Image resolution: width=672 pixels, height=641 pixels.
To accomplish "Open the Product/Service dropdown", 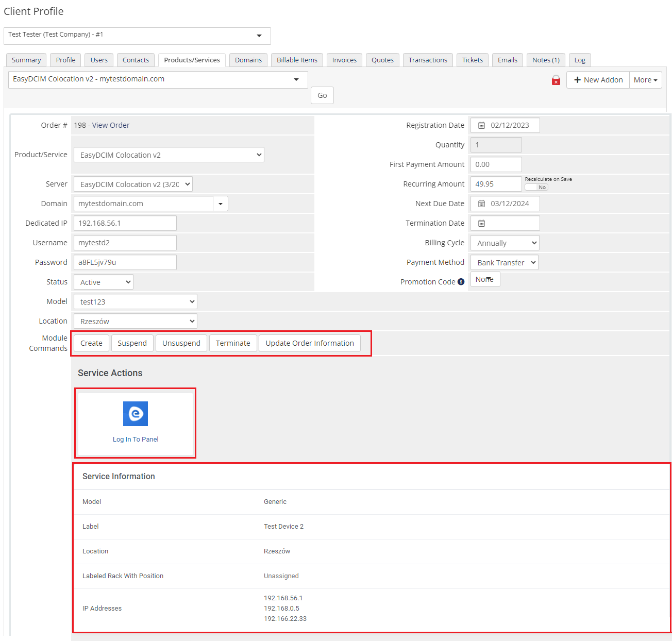I will [169, 155].
